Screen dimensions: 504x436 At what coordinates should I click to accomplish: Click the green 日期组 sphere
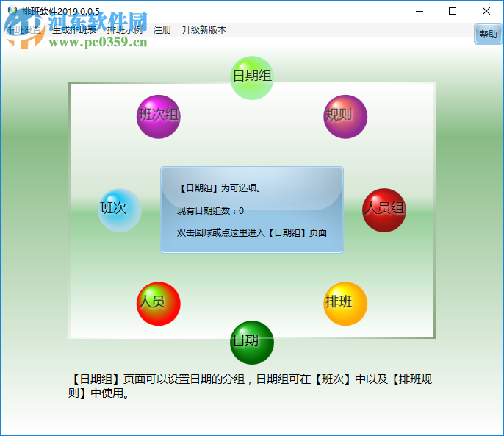252,78
